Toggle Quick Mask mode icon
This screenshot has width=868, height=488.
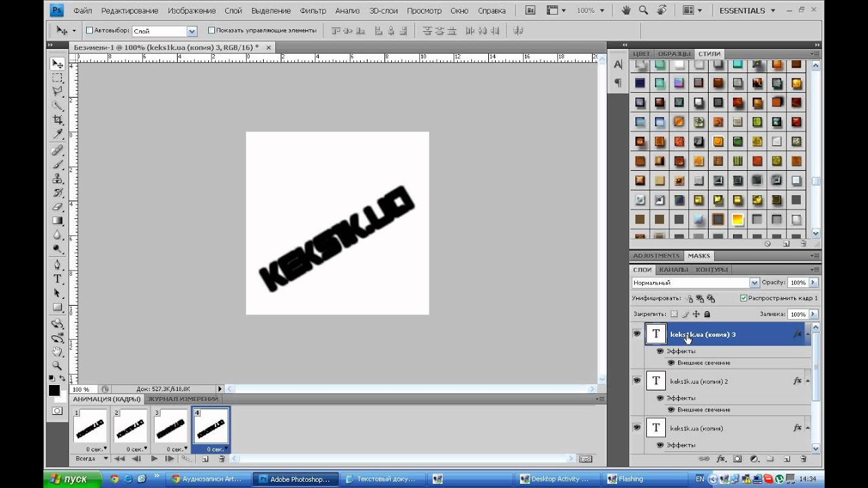pyautogui.click(x=58, y=411)
